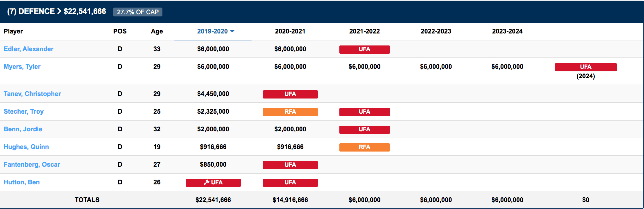Click Myers' UFA (2024) badge

586,67
